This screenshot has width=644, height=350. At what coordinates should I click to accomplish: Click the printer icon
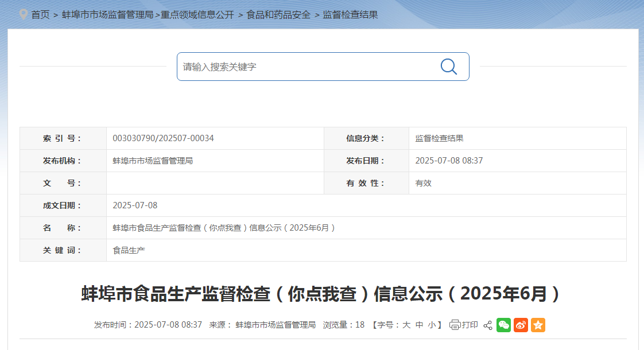455,325
